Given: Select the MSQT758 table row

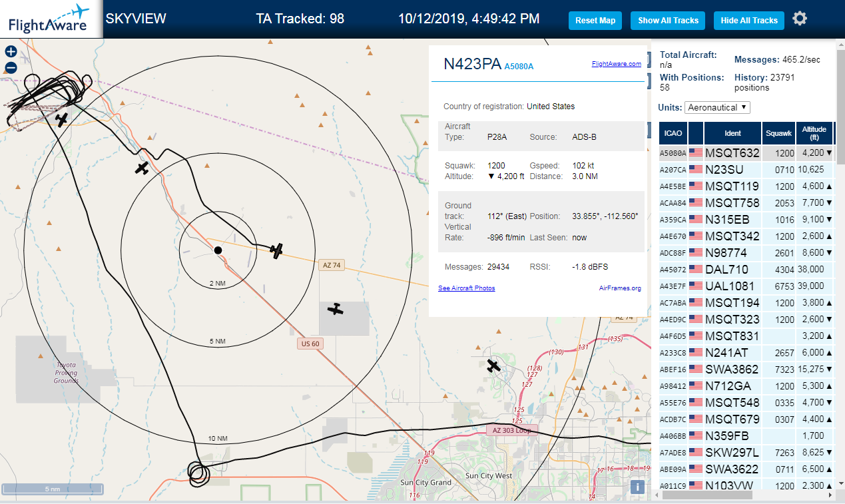Looking at the screenshot, I should [746, 203].
